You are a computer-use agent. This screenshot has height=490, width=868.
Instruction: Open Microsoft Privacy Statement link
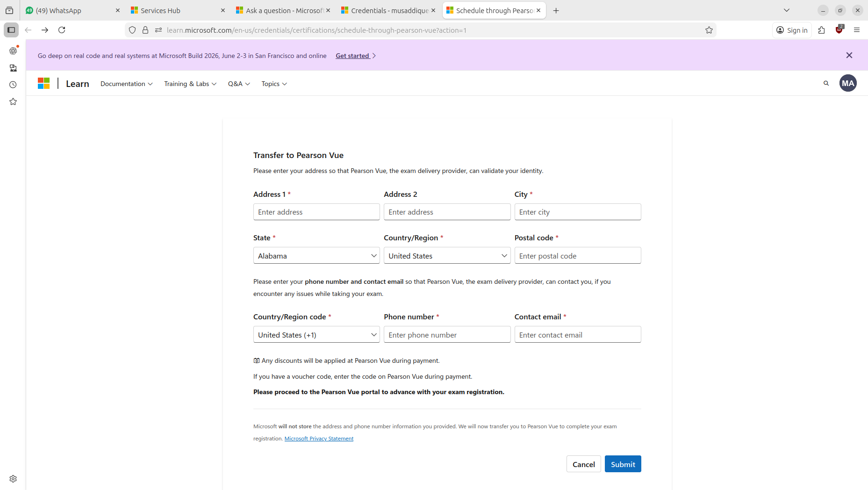click(x=319, y=439)
